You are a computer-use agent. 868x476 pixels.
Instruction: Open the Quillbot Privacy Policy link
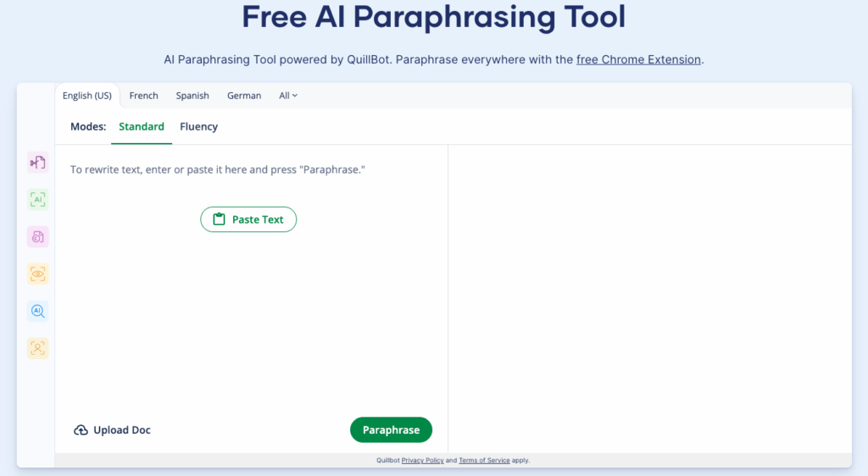coord(422,460)
